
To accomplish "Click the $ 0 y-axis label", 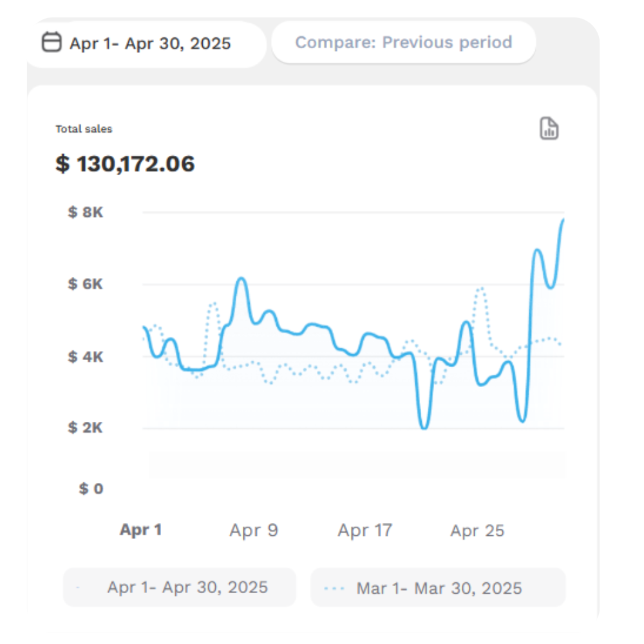I will click(x=91, y=489).
